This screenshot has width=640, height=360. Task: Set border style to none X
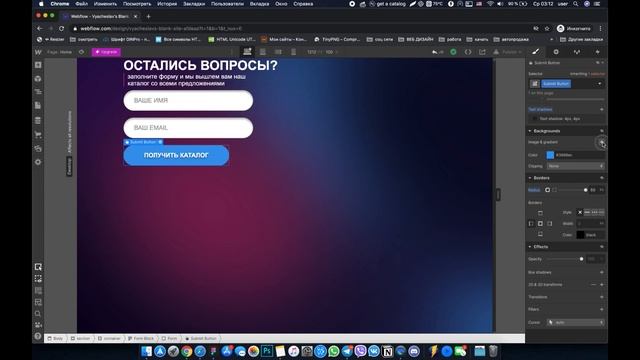(x=580, y=212)
